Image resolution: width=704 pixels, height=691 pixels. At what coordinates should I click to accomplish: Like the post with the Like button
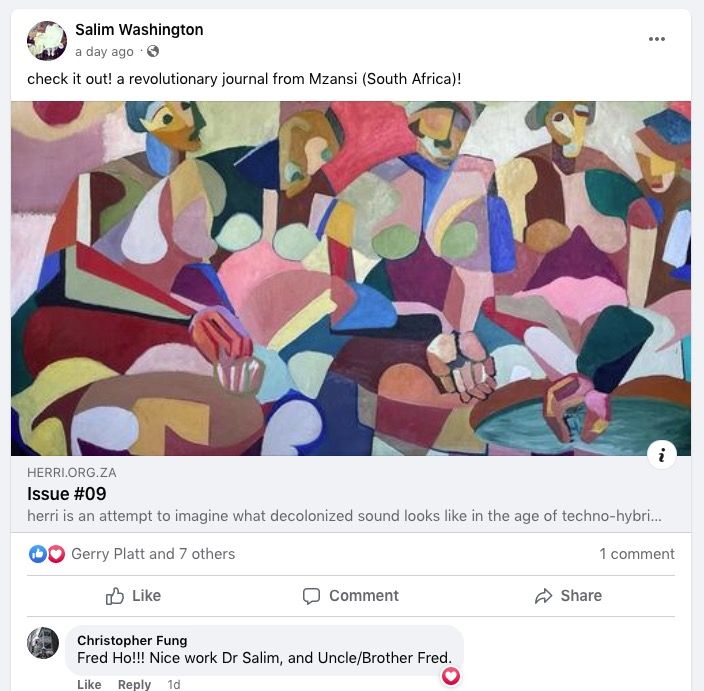pos(133,596)
